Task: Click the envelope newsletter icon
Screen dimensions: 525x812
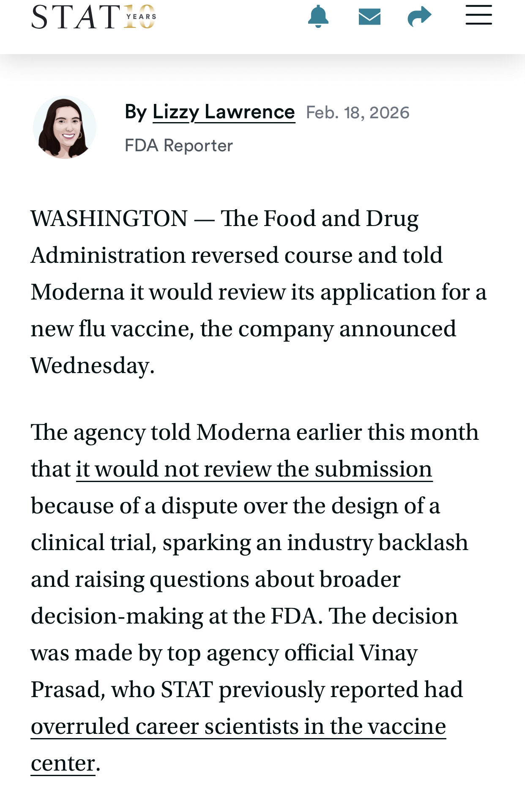Action: point(369,17)
